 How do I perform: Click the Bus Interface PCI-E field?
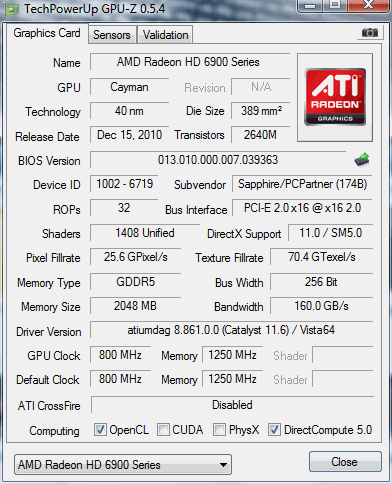(x=302, y=208)
